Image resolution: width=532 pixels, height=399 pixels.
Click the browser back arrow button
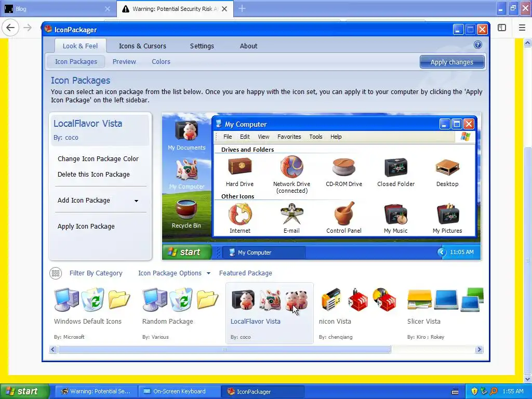10,28
